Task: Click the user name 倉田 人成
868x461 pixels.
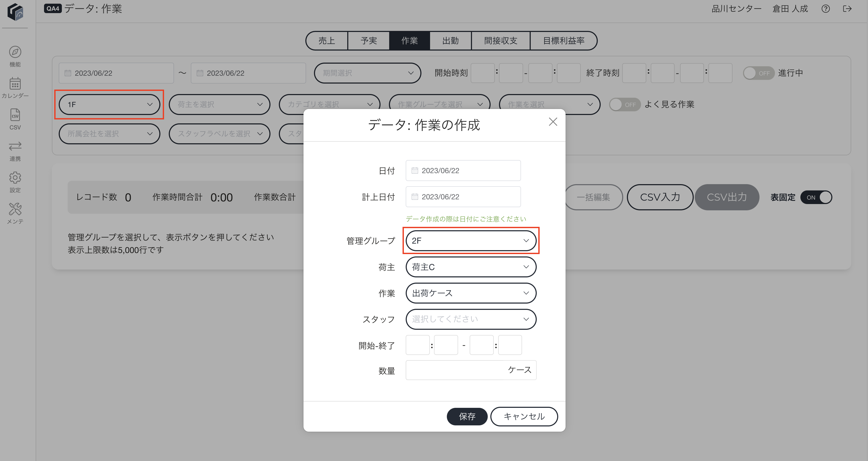Action: tap(790, 9)
